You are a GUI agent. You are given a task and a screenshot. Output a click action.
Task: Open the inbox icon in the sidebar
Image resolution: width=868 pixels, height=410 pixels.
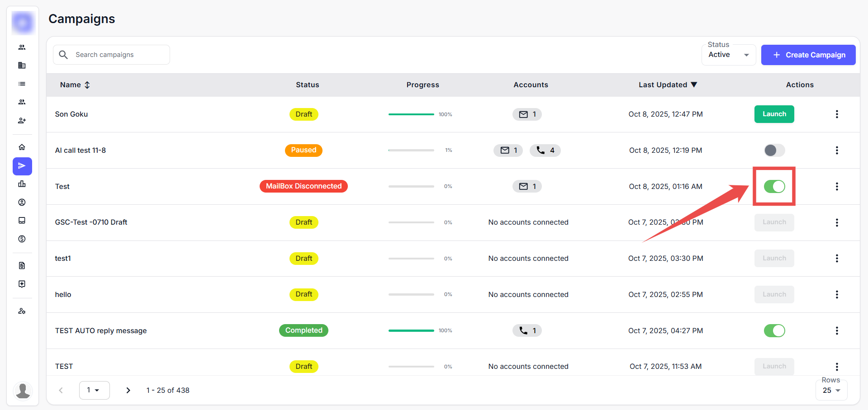(22, 221)
